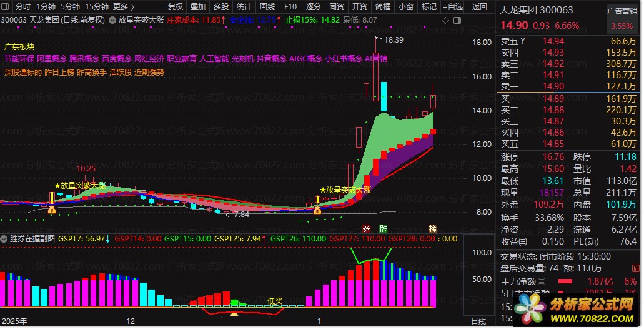Viewport: 644px width, 329px height.
Task: Open the AIGC概念 concept tag
Action: [x=305, y=58]
